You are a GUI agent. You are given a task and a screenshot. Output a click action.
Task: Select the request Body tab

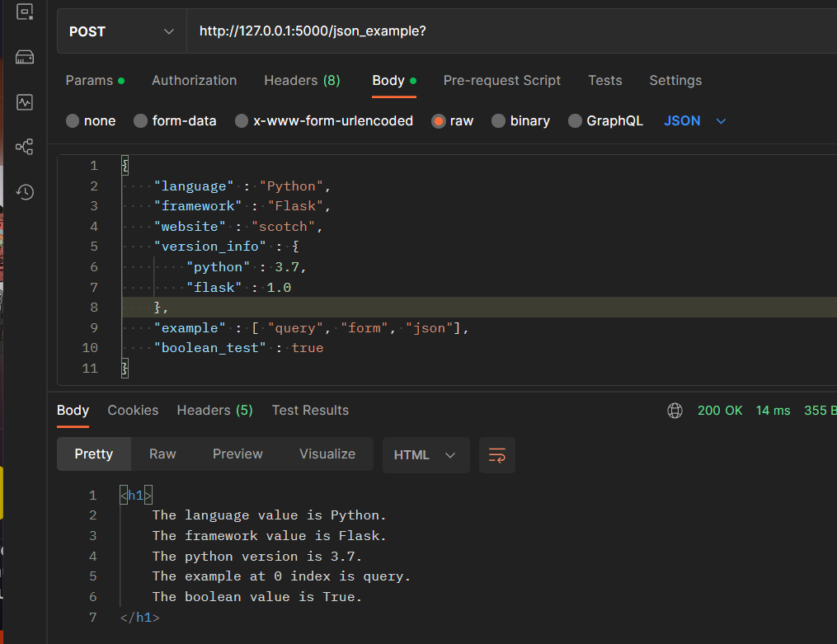click(394, 81)
